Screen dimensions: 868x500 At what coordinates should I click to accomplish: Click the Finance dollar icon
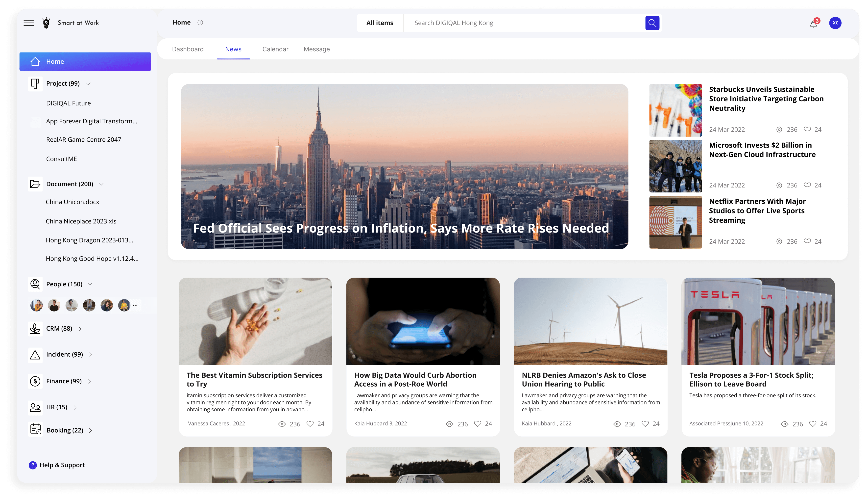tap(35, 381)
